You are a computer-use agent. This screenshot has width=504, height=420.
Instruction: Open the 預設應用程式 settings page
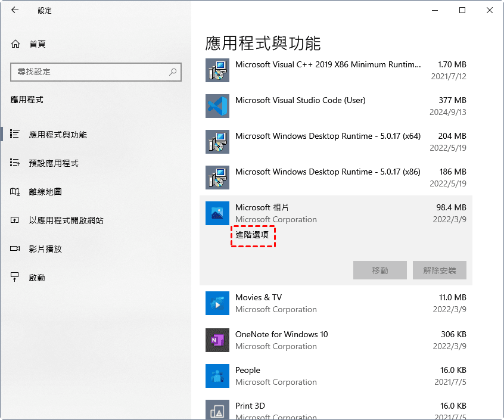pos(96,163)
